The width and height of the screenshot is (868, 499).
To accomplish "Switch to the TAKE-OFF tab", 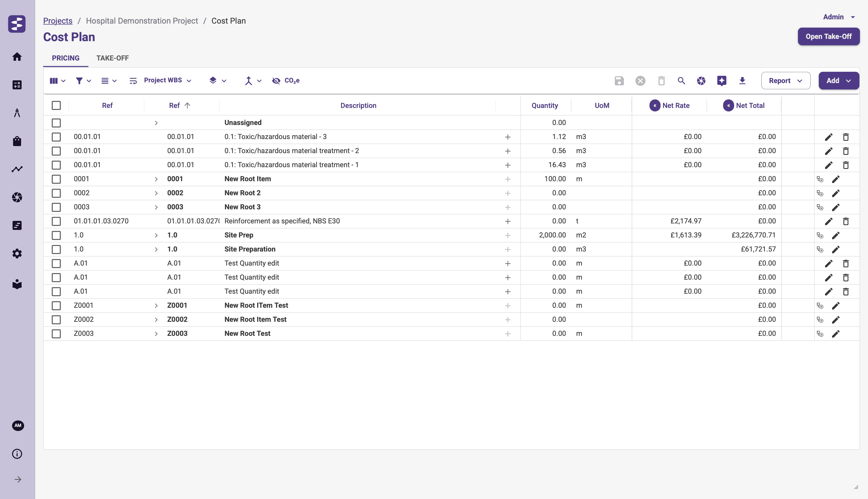I will (113, 58).
